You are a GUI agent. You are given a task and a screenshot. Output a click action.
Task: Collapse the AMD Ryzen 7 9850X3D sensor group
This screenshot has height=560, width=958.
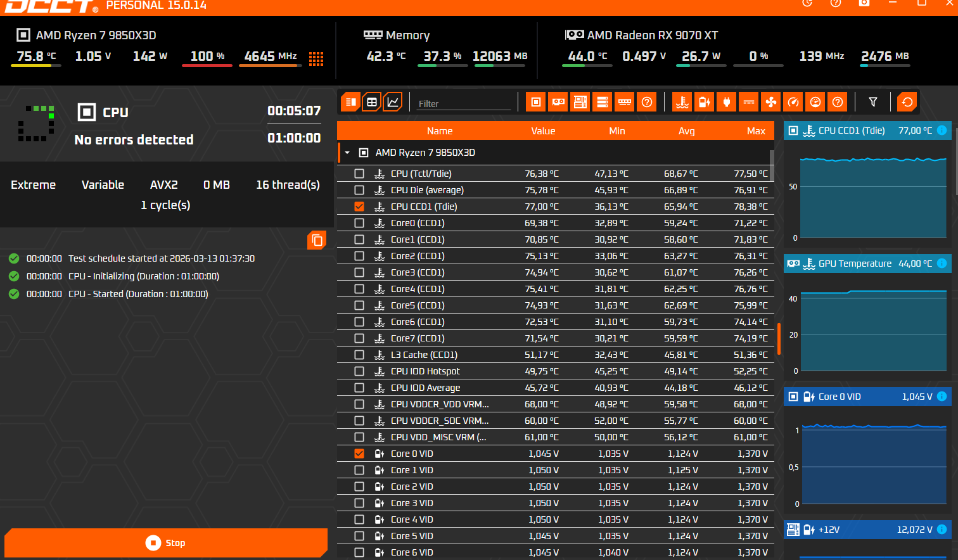point(347,153)
